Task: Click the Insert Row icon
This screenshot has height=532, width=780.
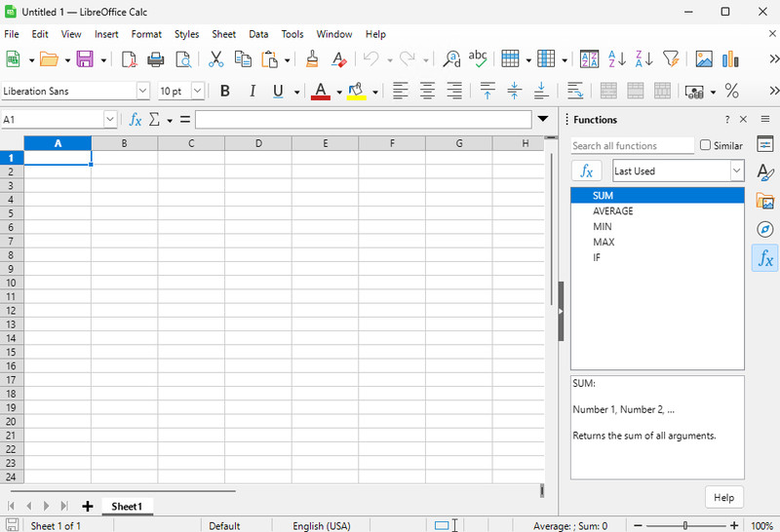Action: (x=510, y=59)
